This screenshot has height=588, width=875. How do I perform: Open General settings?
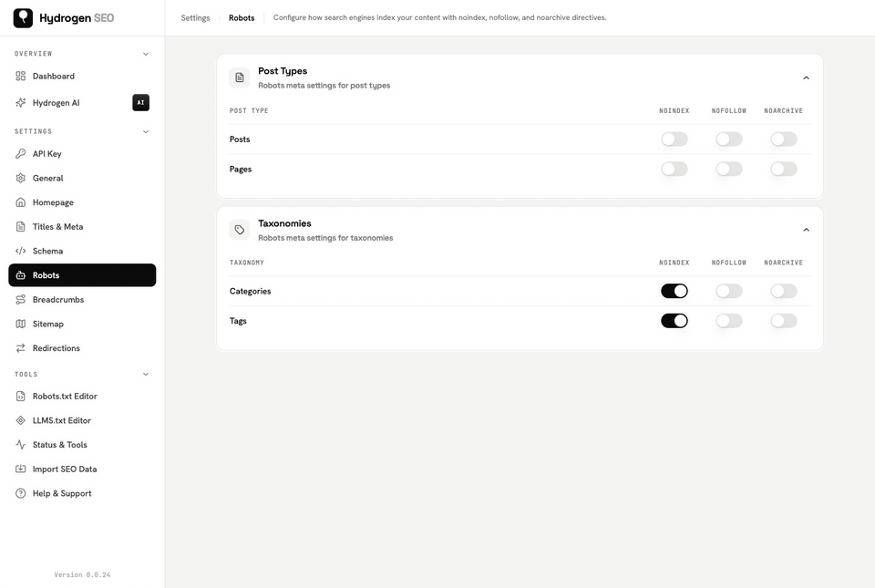(82, 178)
